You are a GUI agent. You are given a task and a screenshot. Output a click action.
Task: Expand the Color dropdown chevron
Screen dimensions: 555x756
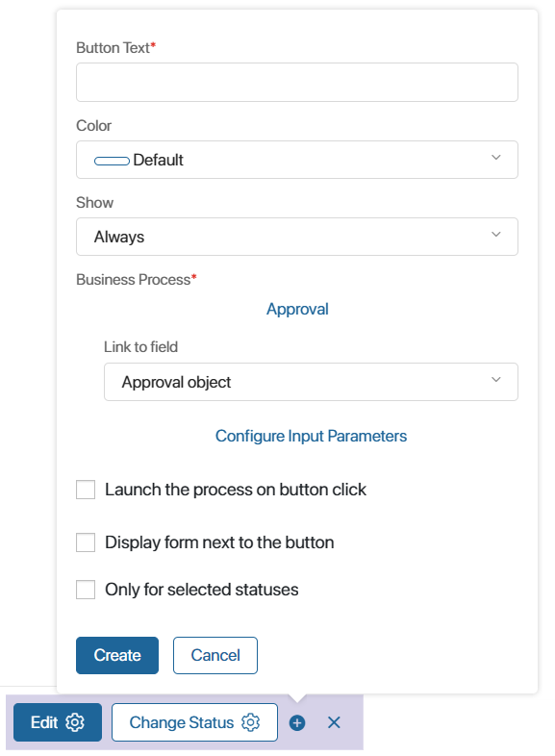click(495, 158)
